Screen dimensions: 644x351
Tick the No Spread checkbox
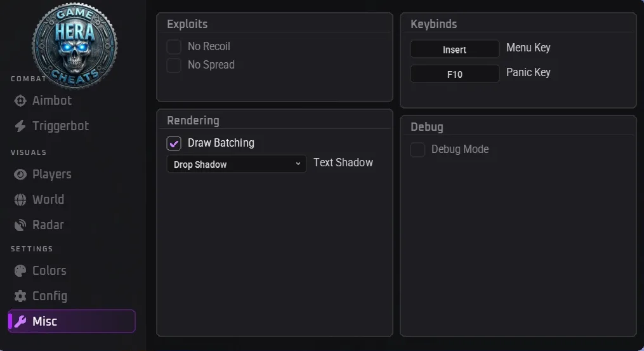point(174,65)
